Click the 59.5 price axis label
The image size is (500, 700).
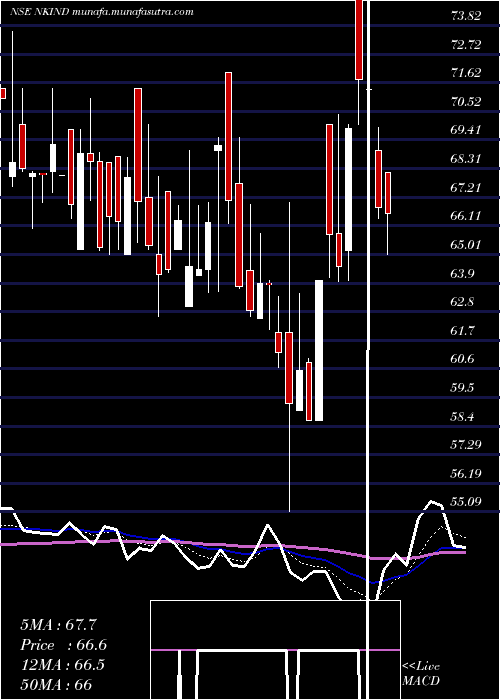click(x=463, y=388)
